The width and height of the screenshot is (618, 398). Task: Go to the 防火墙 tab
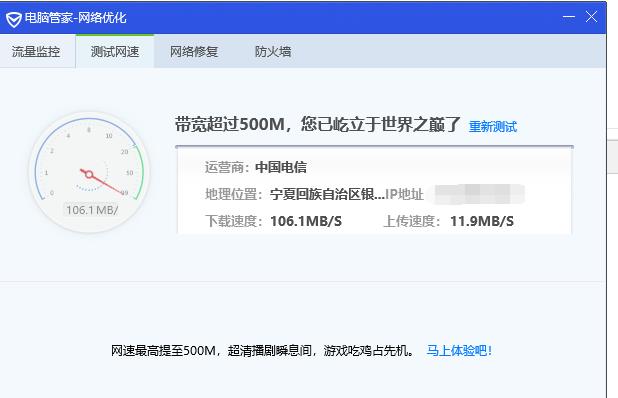coord(273,52)
